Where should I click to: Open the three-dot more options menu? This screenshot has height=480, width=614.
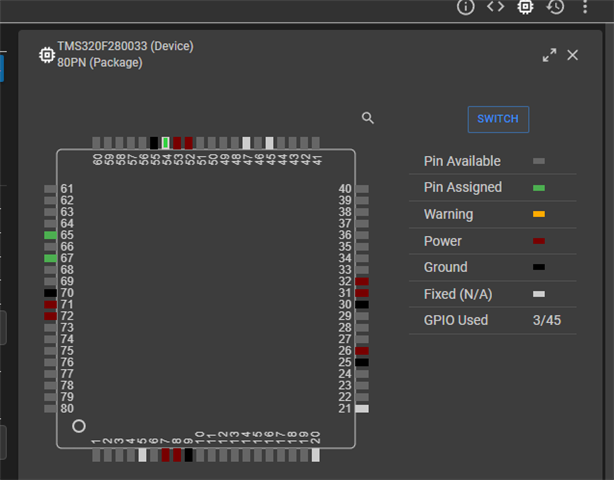pyautogui.click(x=585, y=7)
